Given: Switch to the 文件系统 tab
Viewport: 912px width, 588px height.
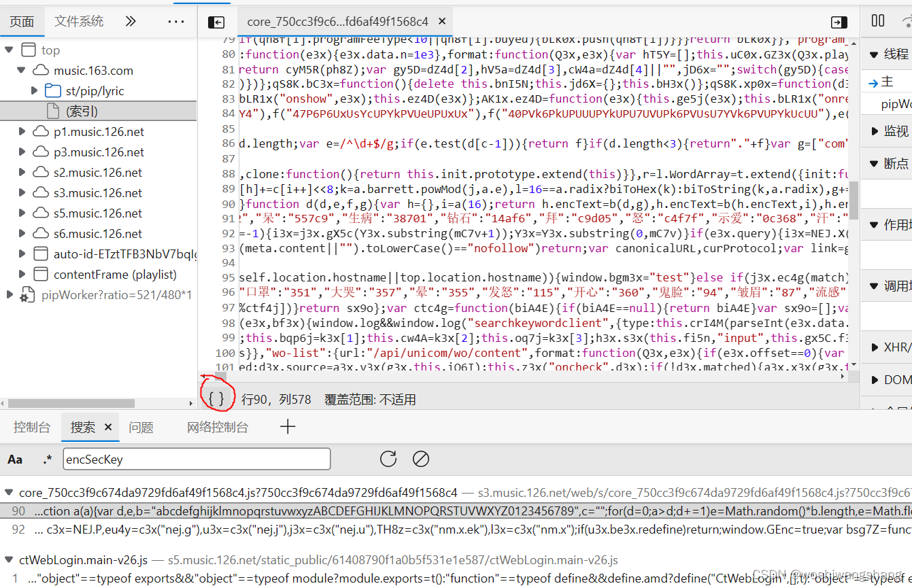Looking at the screenshot, I should coord(79,22).
